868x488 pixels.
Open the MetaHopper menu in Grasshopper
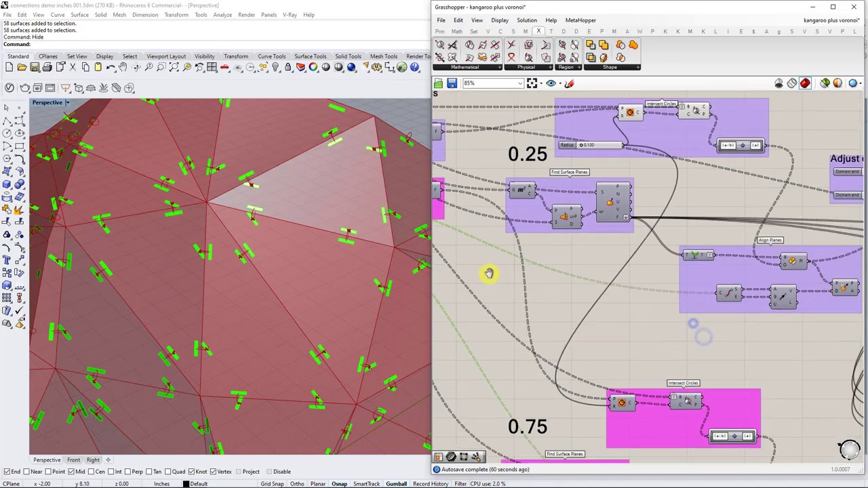pos(580,20)
